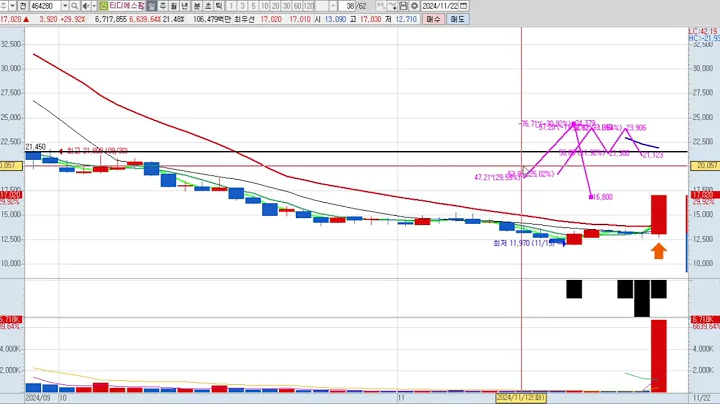Image resolution: width=720 pixels, height=404 pixels.
Task: Click the yellow 20,057 price tag on right axis
Action: point(704,166)
